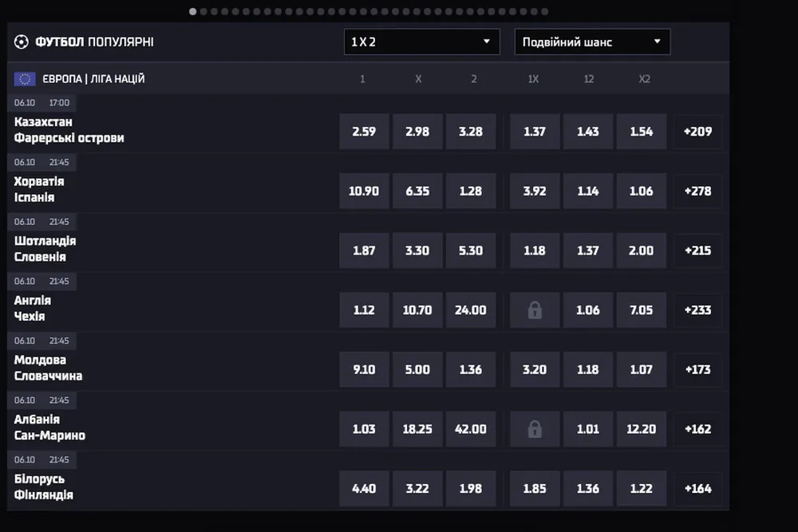This screenshot has width=798, height=532.
Task: Choose 3.92 double chance 1X for Хорватія–Іспанія
Action: point(535,191)
